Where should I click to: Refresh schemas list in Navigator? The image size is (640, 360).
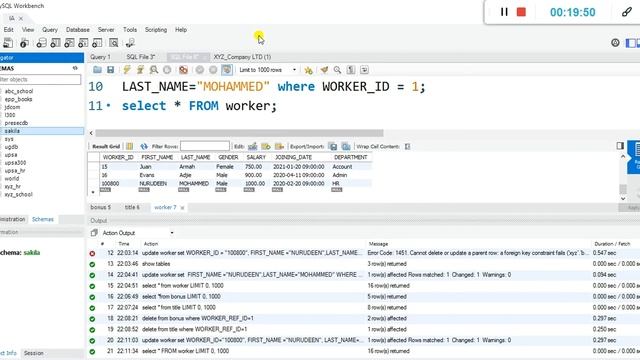tap(75, 68)
